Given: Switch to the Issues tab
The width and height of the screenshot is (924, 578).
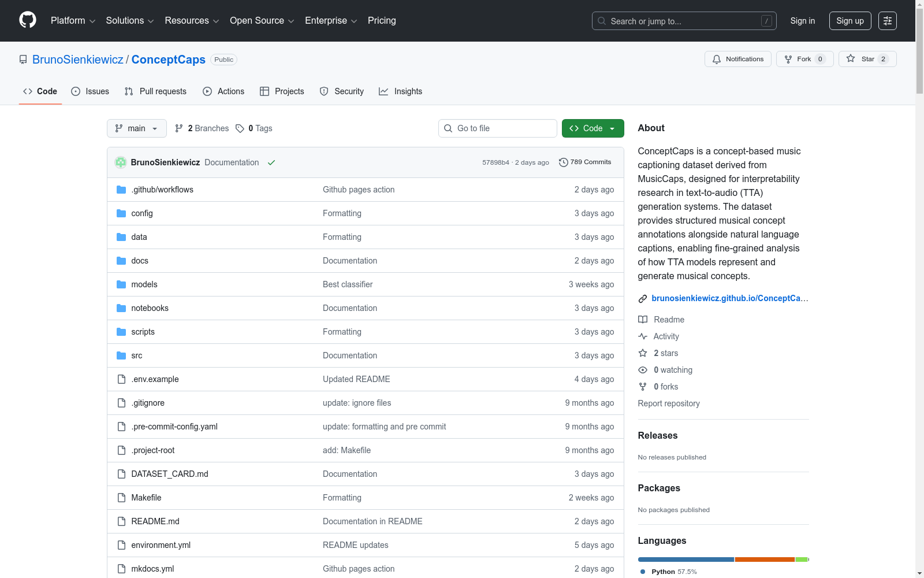Looking at the screenshot, I should pos(90,91).
